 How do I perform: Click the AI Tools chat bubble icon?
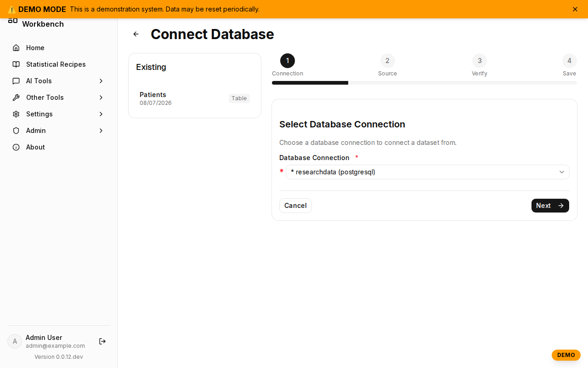click(16, 81)
